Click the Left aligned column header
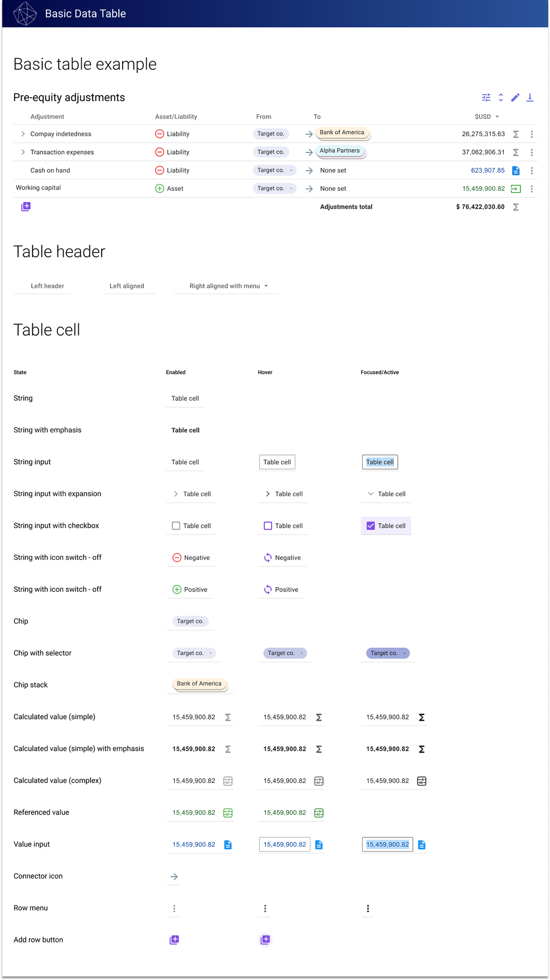The width and height of the screenshot is (550, 980). 127,286
